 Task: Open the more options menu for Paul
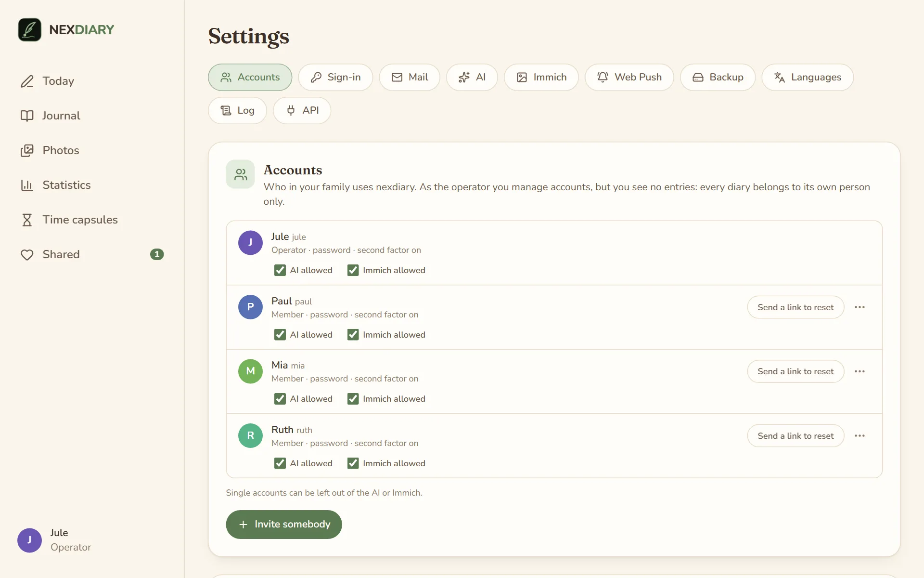[860, 307]
